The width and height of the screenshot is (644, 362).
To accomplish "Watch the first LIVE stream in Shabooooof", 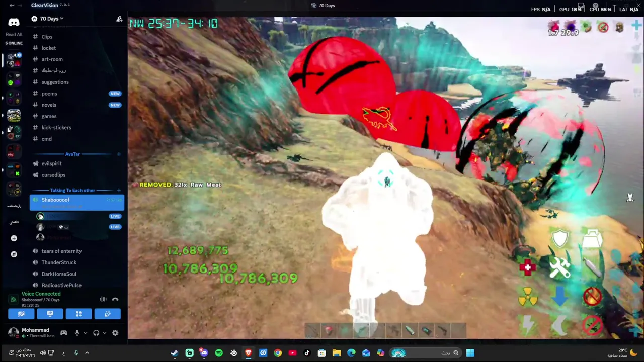I will pyautogui.click(x=115, y=216).
